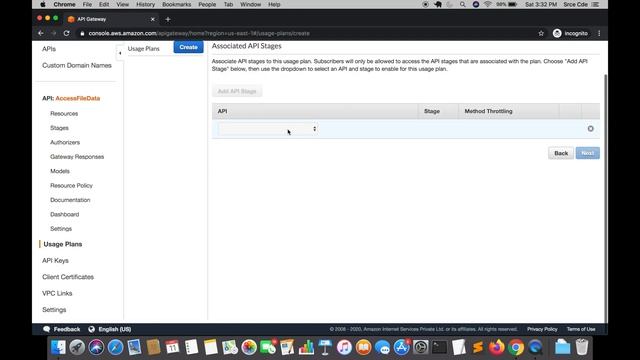640x360 pixels.
Task: Open the File menu
Action: [x=87, y=4]
